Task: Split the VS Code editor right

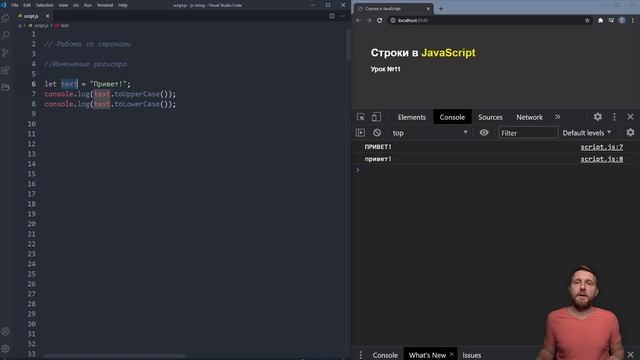Action: pyautogui.click(x=331, y=16)
